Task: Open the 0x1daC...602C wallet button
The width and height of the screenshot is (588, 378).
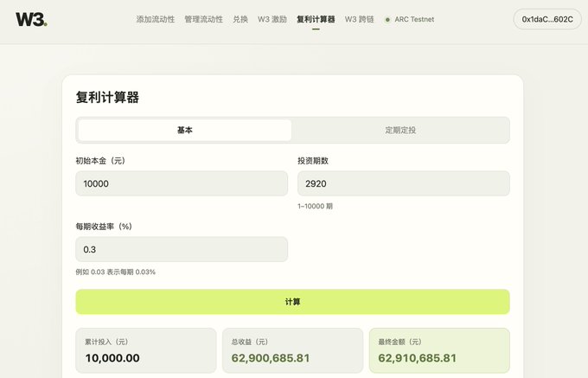Action: (x=547, y=19)
